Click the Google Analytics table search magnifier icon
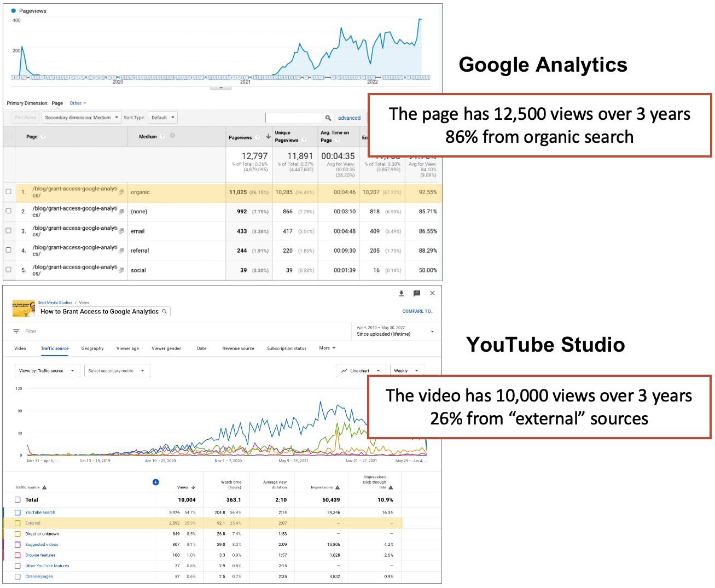 [x=328, y=118]
